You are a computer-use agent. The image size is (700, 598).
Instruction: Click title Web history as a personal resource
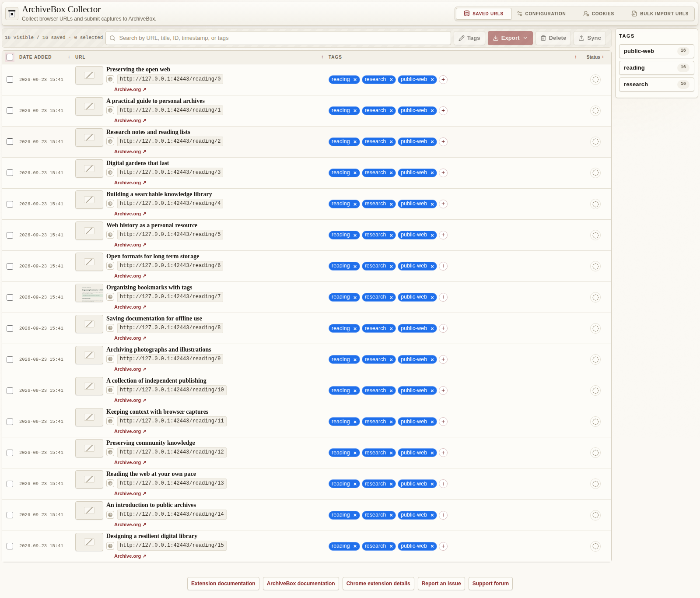tap(152, 225)
